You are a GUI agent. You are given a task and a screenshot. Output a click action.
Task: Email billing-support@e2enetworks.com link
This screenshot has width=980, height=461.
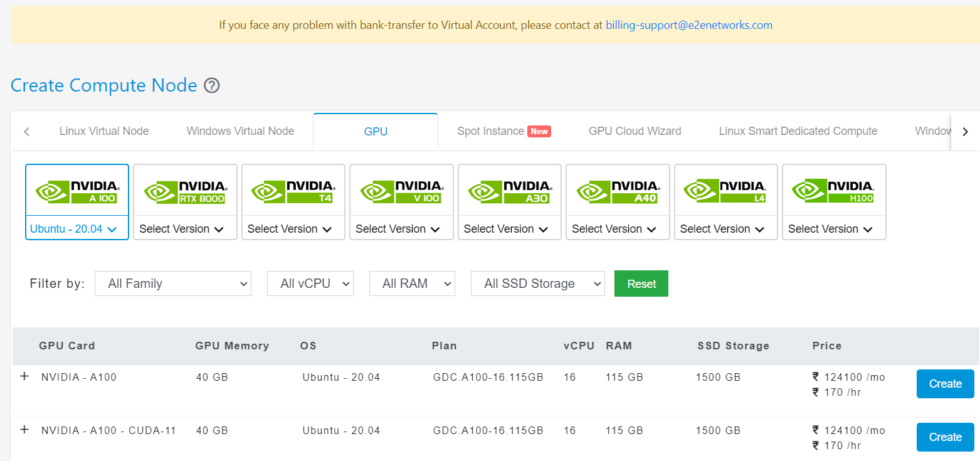pyautogui.click(x=688, y=25)
